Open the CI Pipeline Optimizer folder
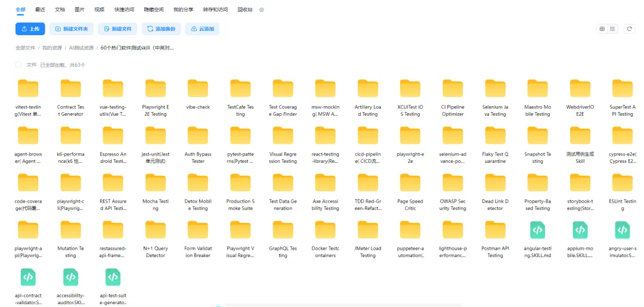The height and width of the screenshot is (307, 644). [x=453, y=89]
